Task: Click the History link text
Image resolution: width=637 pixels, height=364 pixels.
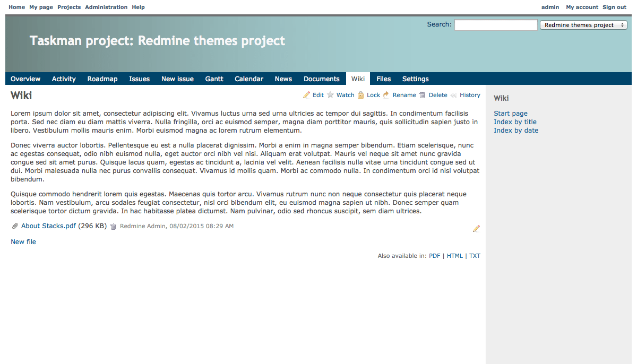Action: click(470, 95)
